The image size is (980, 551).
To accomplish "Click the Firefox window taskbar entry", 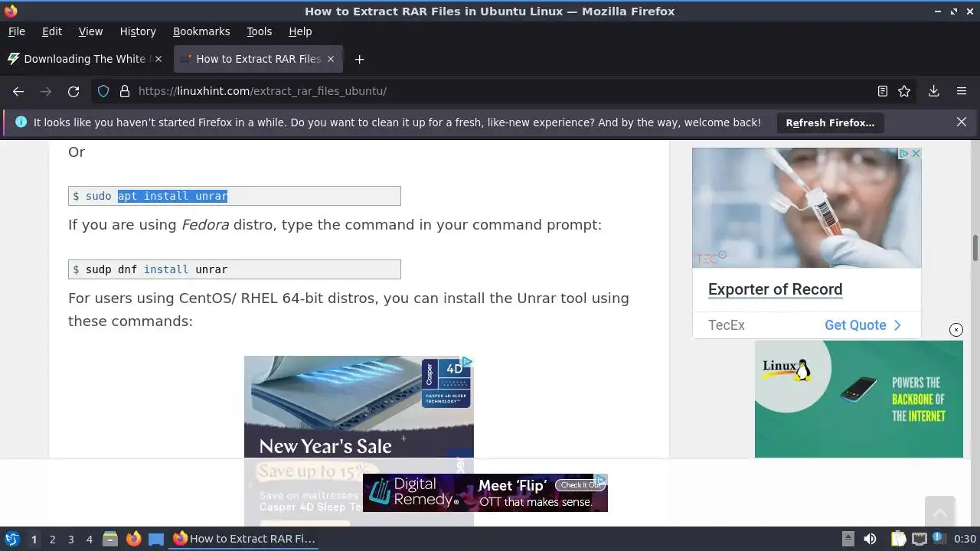I will pyautogui.click(x=243, y=539).
